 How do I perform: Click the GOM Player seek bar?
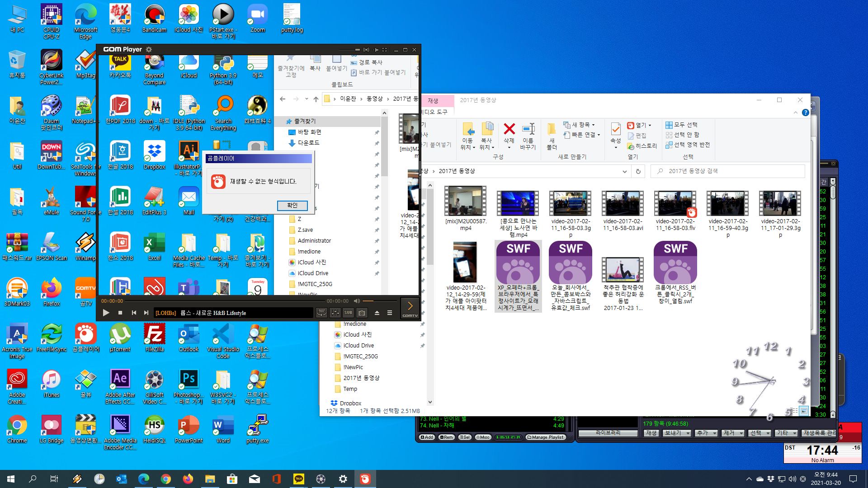pyautogui.click(x=224, y=301)
